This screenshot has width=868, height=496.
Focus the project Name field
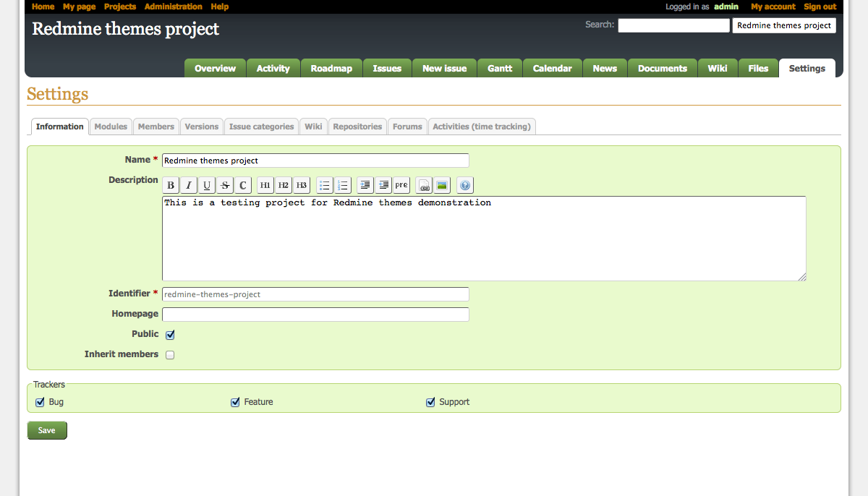[x=315, y=161]
